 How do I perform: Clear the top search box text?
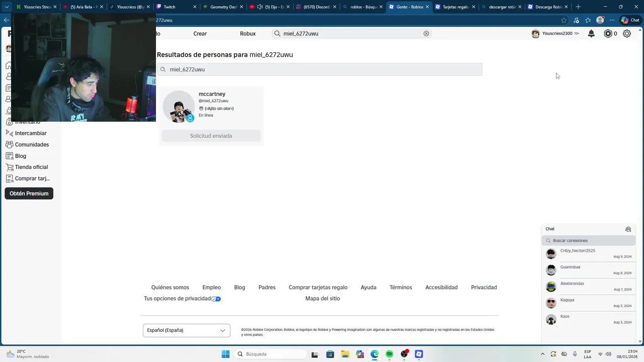[x=426, y=34]
